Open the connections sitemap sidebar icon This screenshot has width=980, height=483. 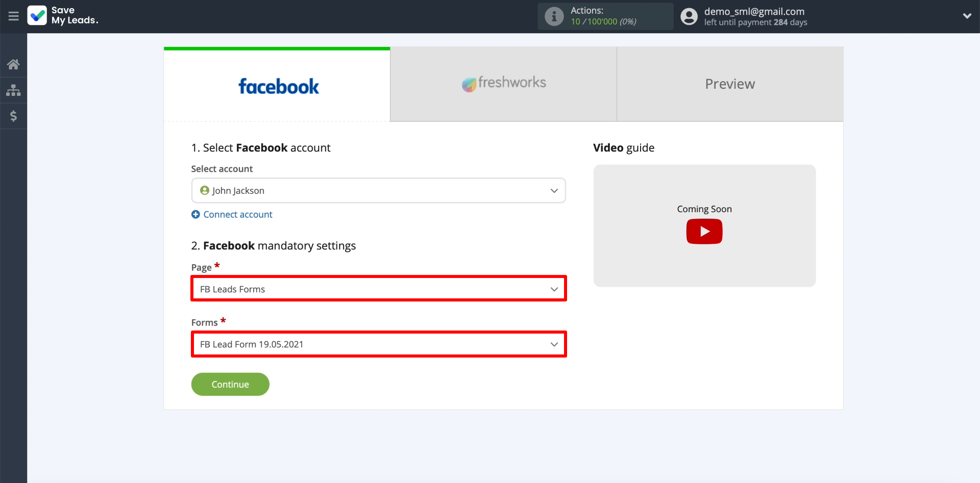click(13, 90)
